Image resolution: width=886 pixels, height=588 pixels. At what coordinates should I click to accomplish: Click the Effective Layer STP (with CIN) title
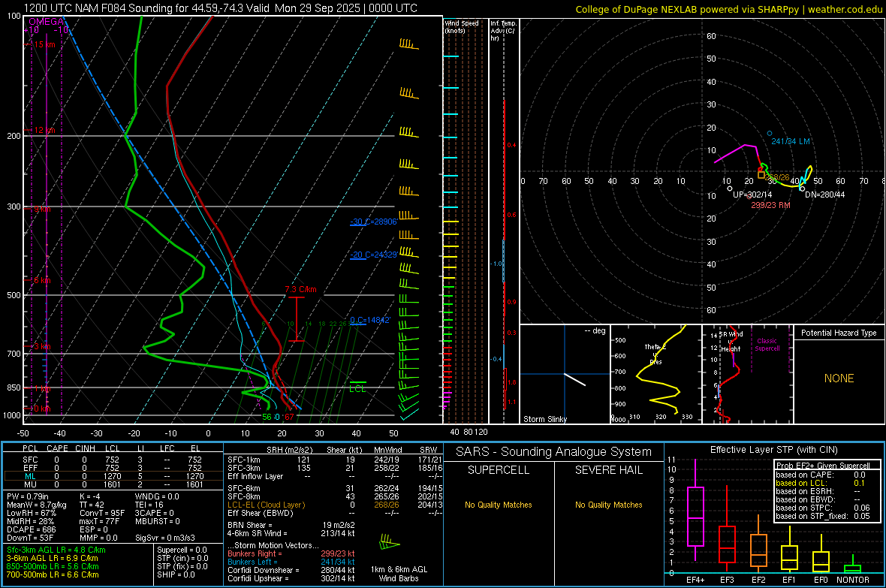[x=774, y=450]
